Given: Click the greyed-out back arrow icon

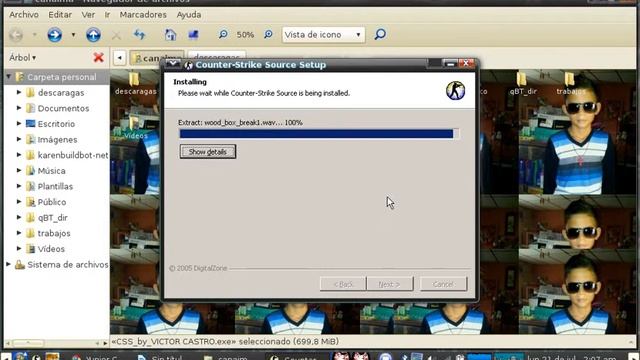Looking at the screenshot, I should pos(16,35).
